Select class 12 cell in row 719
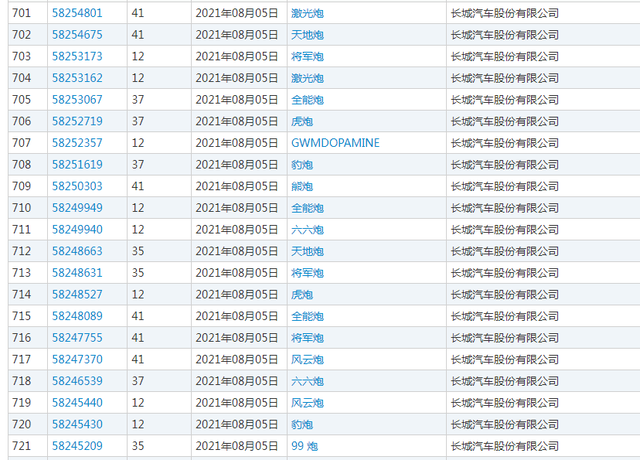640x460 pixels. (159, 402)
